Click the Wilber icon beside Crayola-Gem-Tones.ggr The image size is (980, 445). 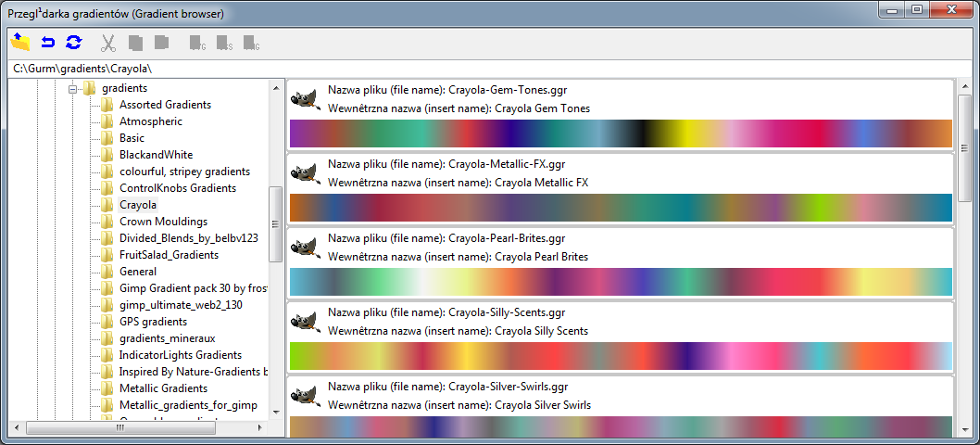[306, 99]
